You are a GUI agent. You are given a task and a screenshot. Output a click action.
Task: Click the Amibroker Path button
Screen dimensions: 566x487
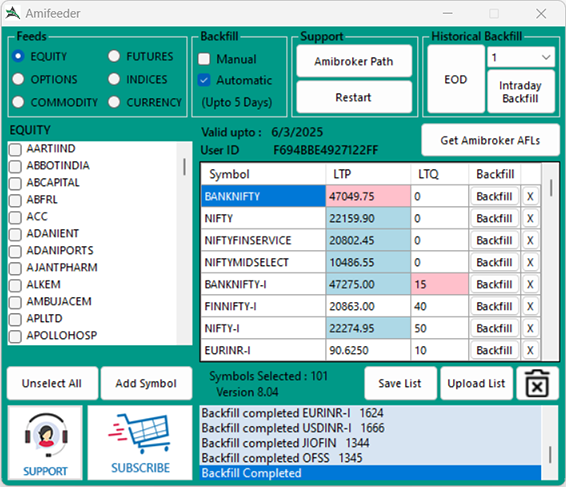tap(354, 61)
